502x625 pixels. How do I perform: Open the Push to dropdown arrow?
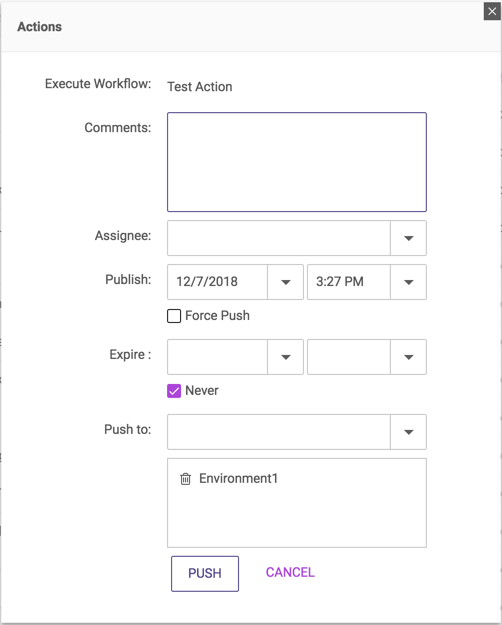click(x=408, y=432)
